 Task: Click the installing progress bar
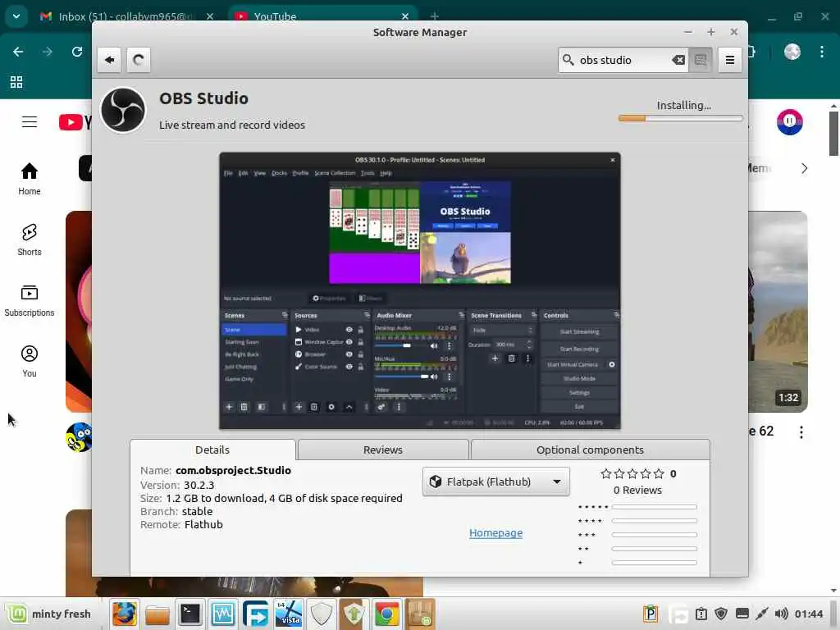pyautogui.click(x=680, y=118)
